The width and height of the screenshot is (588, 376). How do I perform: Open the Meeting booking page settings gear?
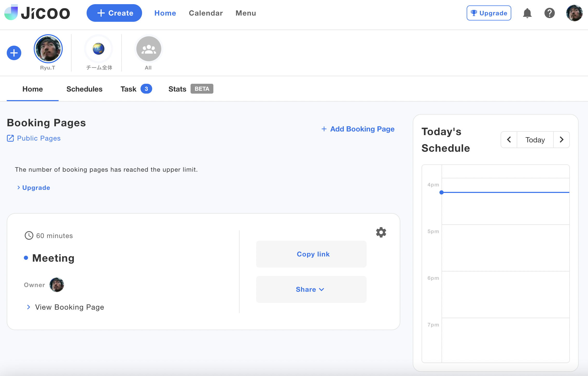point(381,232)
